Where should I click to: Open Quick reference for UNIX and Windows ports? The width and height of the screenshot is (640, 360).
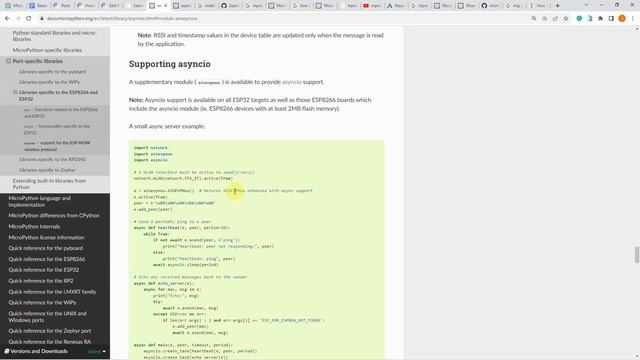(47, 317)
